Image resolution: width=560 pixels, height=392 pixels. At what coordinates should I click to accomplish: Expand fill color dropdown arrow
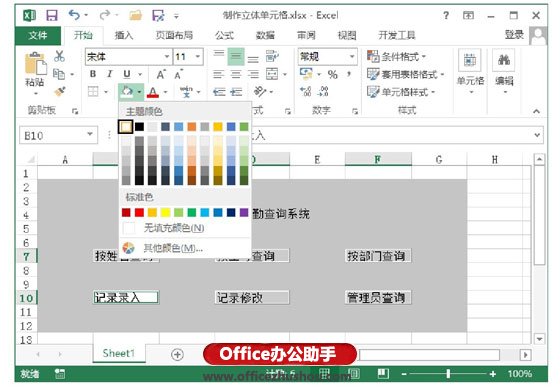coord(139,92)
